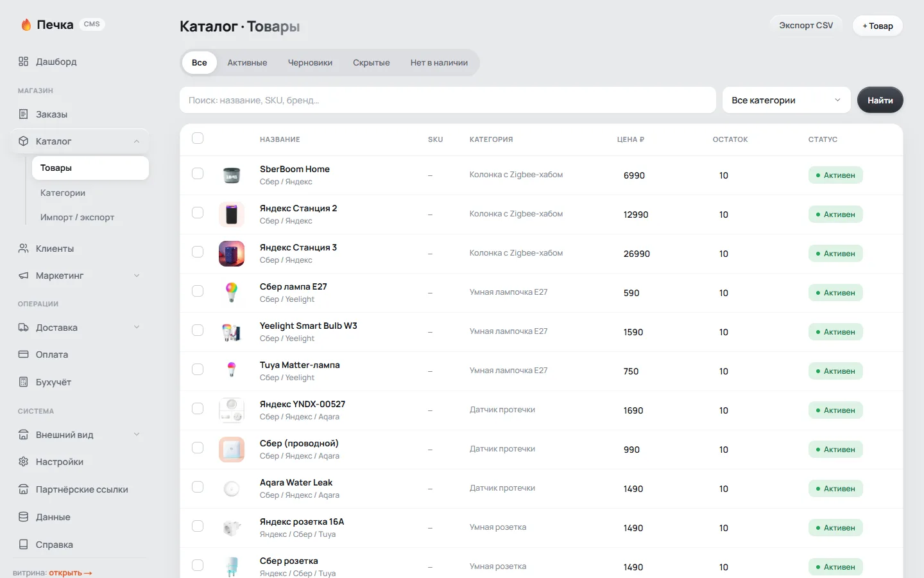Click the Данные database icon
This screenshot has width=924, height=578.
(x=24, y=517)
